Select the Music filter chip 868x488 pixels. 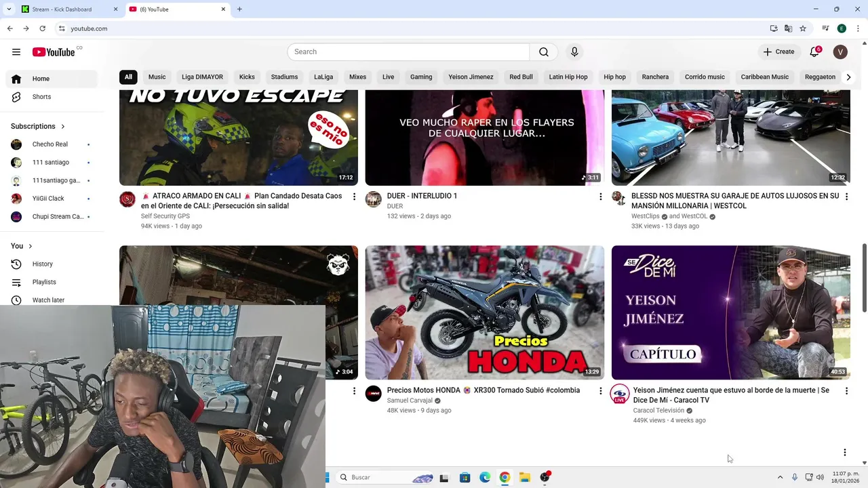[x=157, y=77]
